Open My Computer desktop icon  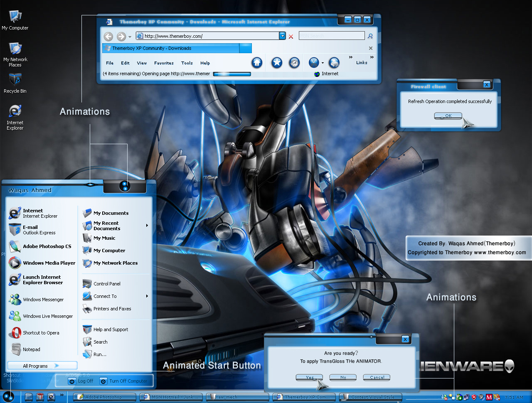coord(15,20)
